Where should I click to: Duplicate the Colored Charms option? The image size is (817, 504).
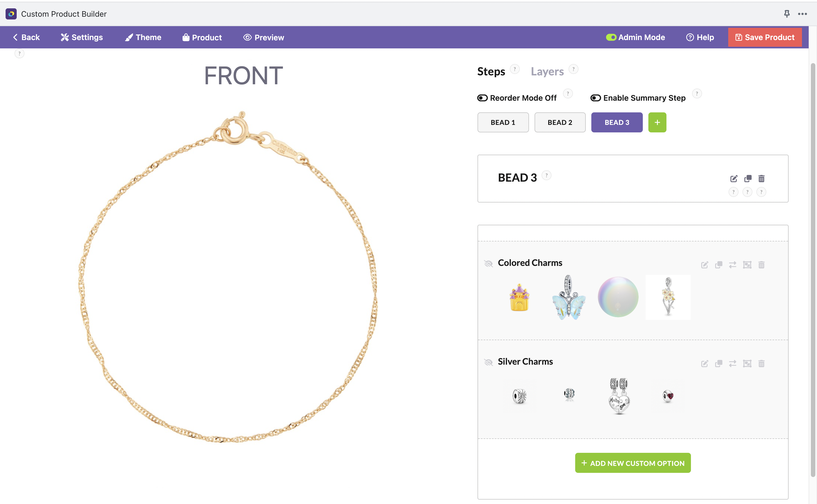[718, 265]
